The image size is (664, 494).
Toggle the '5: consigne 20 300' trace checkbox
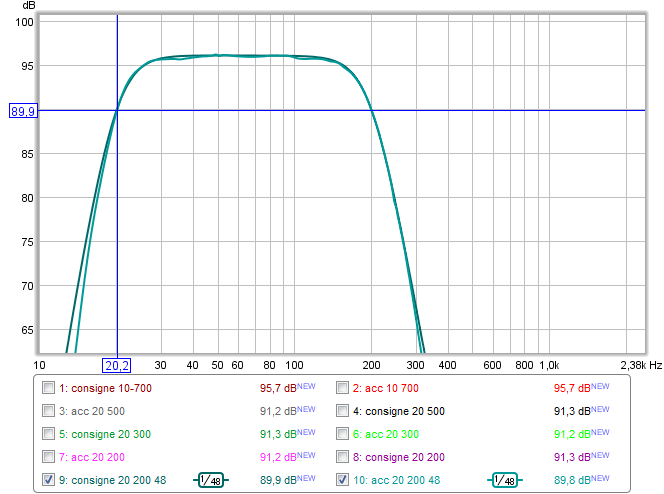tap(49, 433)
